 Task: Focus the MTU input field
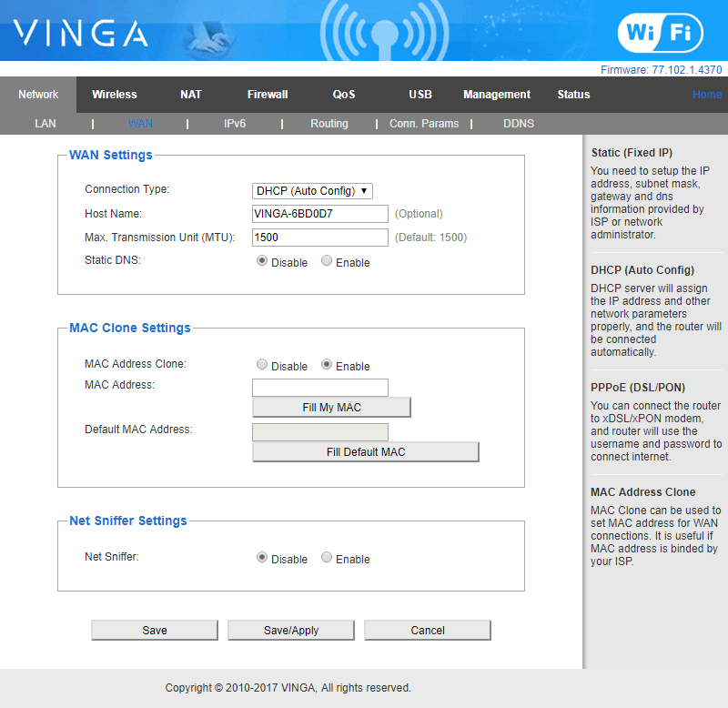pyautogui.click(x=320, y=238)
